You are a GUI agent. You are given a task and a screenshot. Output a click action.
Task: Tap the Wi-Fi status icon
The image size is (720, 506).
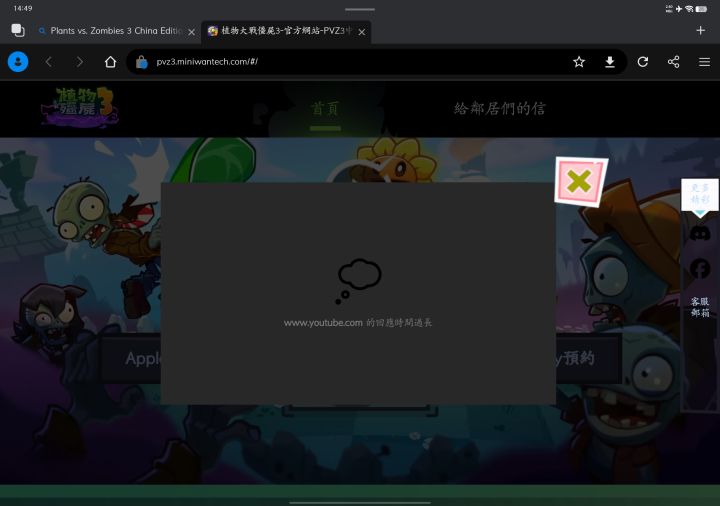click(x=689, y=9)
